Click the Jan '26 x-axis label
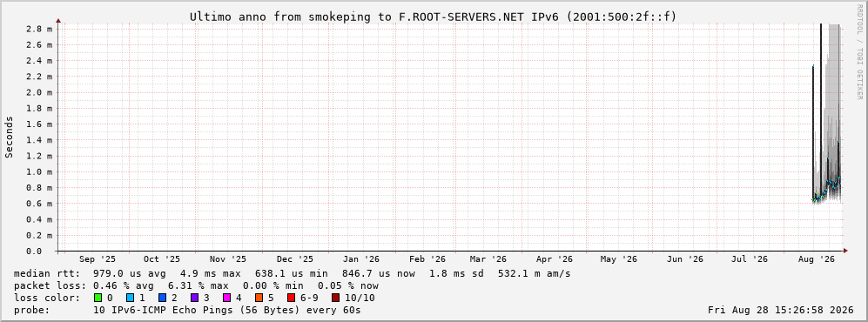868x322 pixels. (x=361, y=259)
